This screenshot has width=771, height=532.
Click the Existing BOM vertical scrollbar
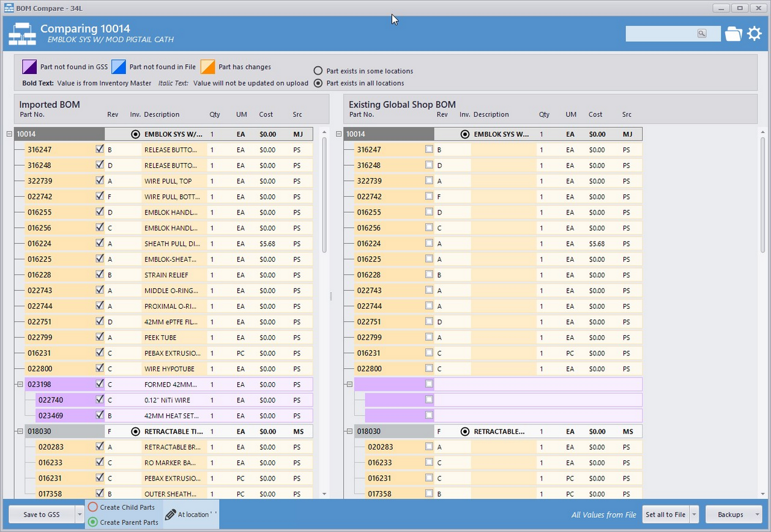tap(762, 194)
